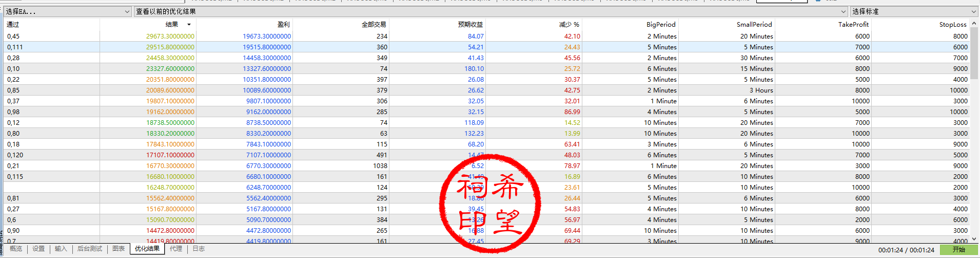Click expected payoff value 84.07
This screenshot has width=980, height=258.
pyautogui.click(x=476, y=36)
